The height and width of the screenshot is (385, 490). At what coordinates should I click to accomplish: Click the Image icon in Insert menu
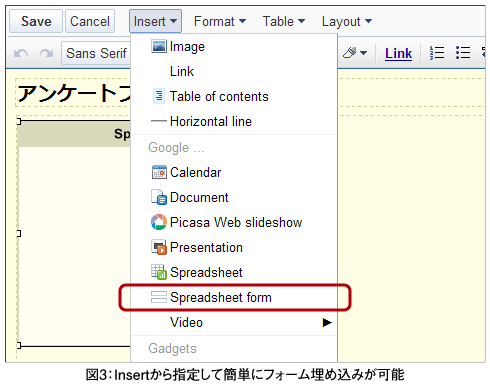159,46
